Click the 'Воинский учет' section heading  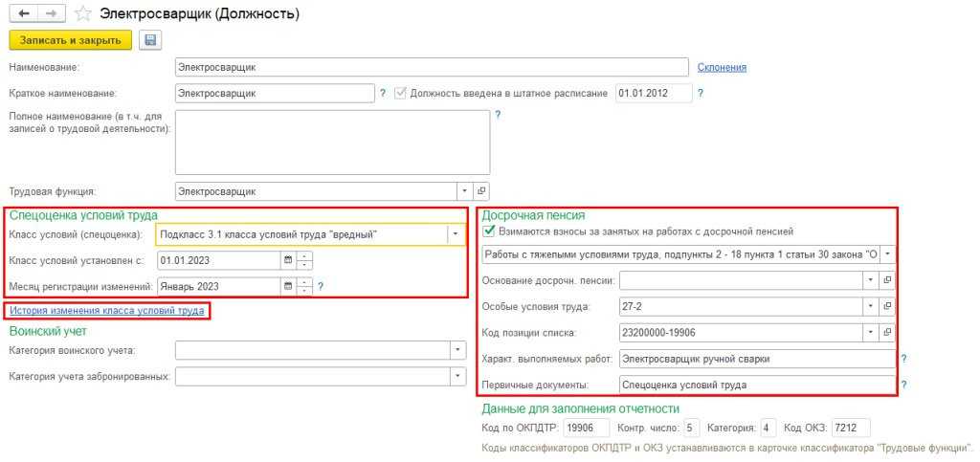tap(48, 330)
